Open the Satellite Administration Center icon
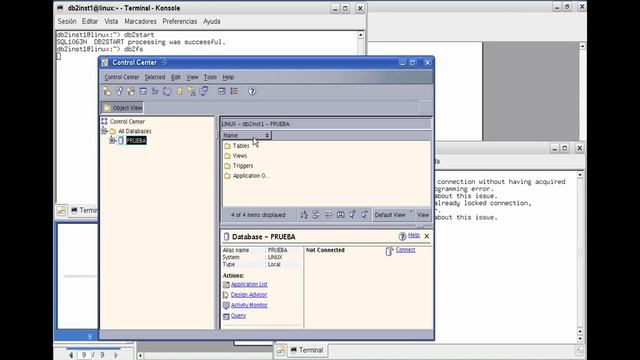The height and width of the screenshot is (360, 640). [131, 91]
